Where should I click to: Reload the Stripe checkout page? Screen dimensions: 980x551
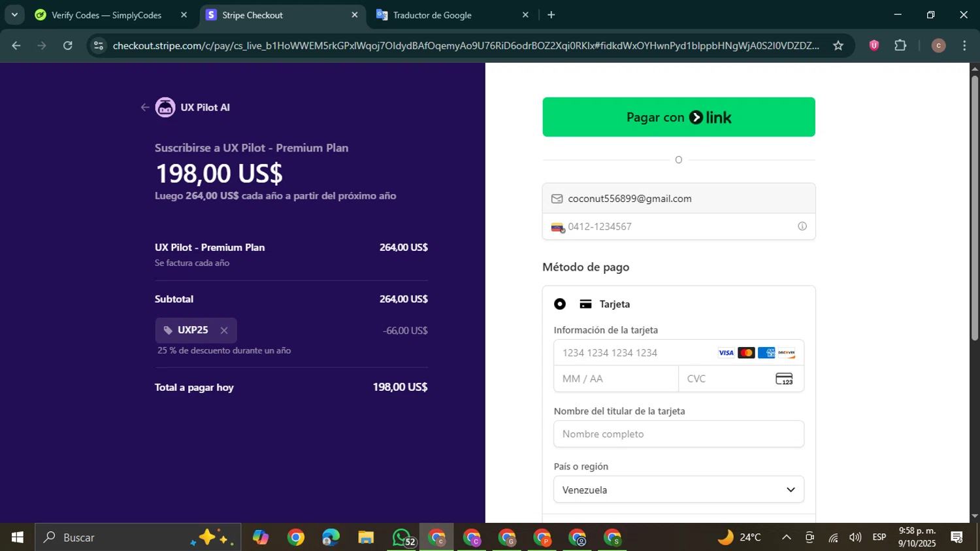pos(68,45)
